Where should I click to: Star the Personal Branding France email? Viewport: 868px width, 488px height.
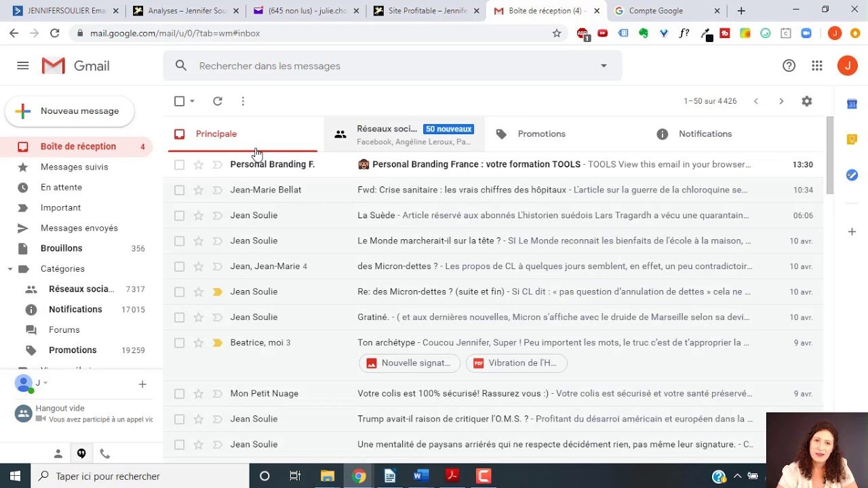(198, 165)
